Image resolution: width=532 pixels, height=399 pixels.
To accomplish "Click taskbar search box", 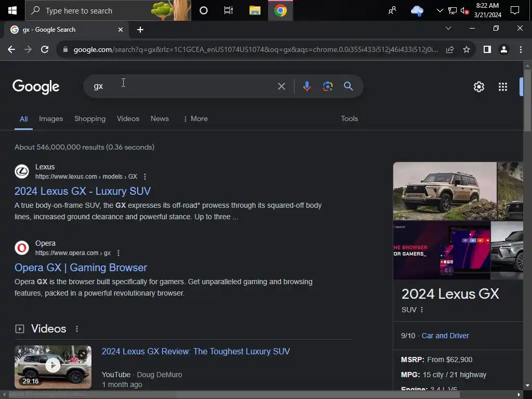I will 108,10.
